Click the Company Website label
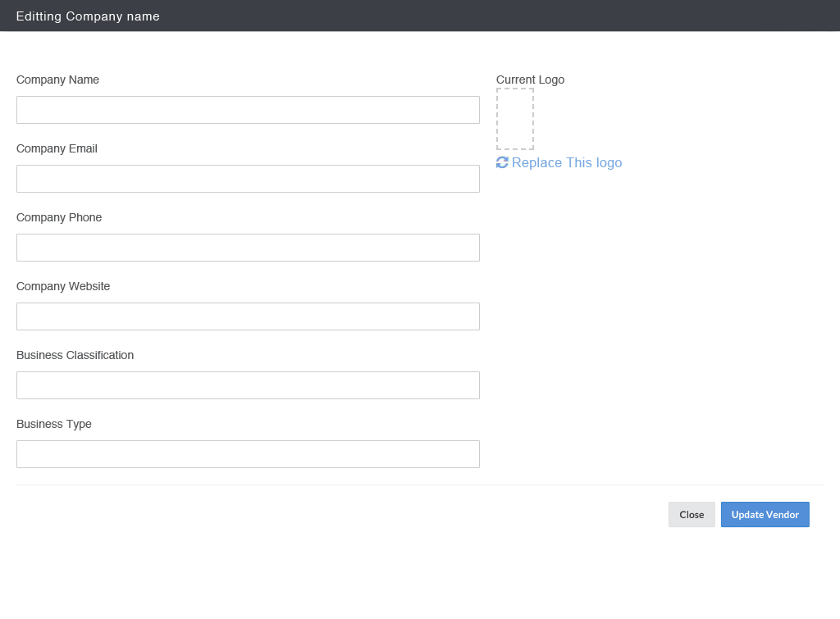 pos(63,286)
